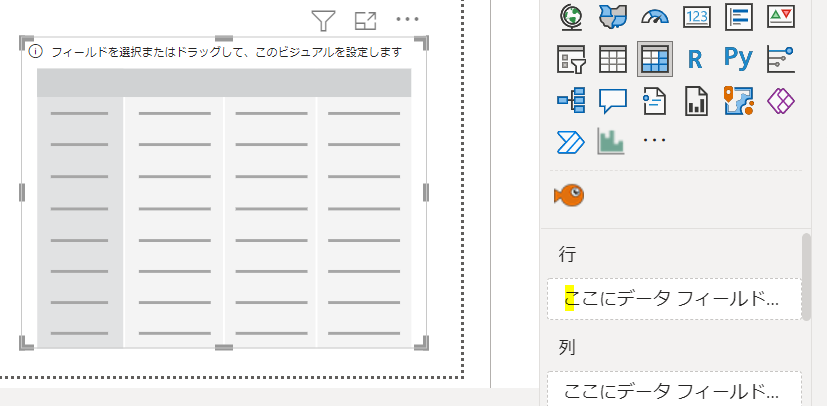Open the get more visuals ellipsis
Screen dimensions: 827x406
coord(654,142)
